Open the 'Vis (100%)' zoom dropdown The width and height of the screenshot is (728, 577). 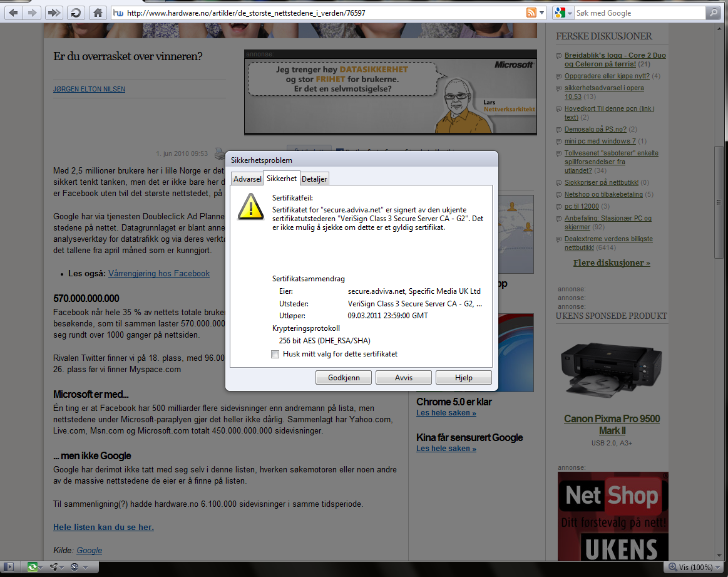click(x=695, y=567)
